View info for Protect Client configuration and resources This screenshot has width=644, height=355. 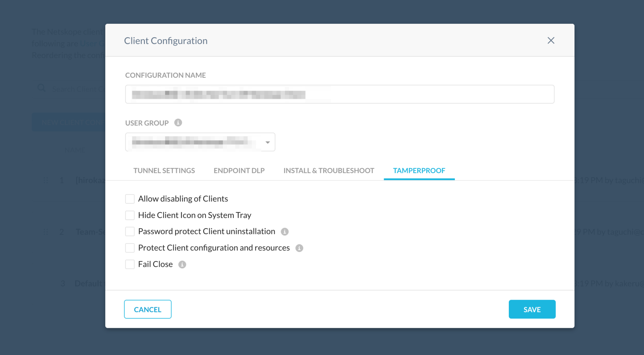[300, 248]
